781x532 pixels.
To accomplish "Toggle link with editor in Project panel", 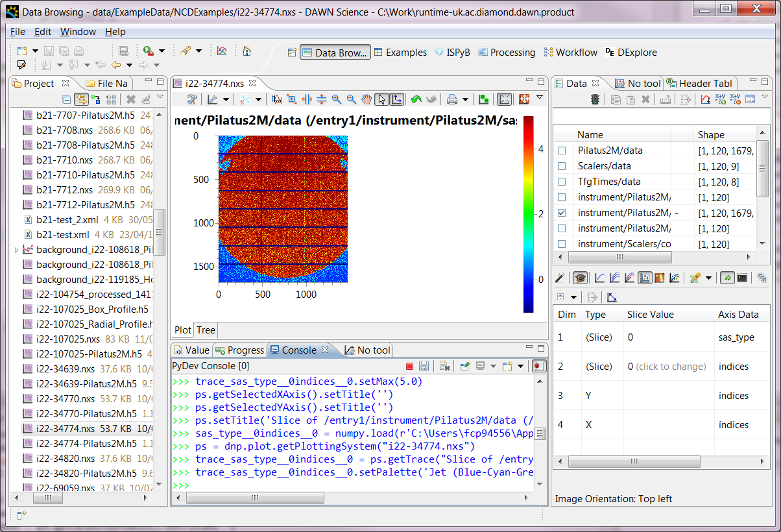I will (x=81, y=99).
